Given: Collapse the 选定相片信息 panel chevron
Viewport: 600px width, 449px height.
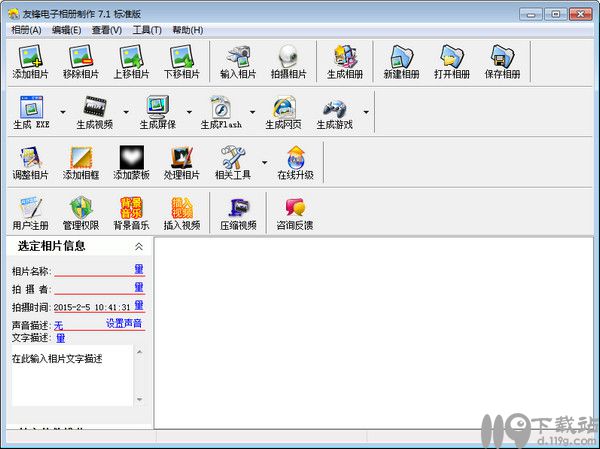Looking at the screenshot, I should pyautogui.click(x=139, y=247).
